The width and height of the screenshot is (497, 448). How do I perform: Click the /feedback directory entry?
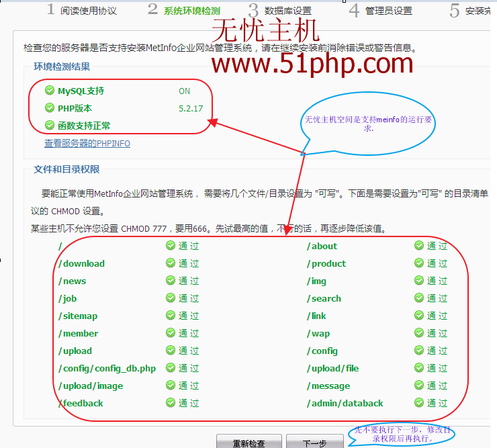(x=81, y=404)
